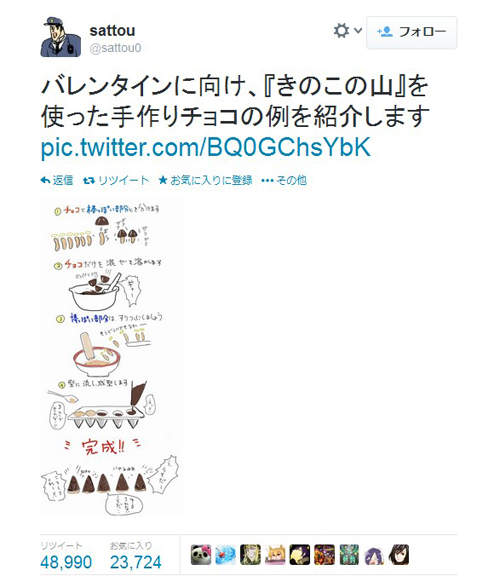Image resolution: width=500 pixels, height=576 pixels.
Task: Open the gear settings dropdown
Action: [x=347, y=31]
